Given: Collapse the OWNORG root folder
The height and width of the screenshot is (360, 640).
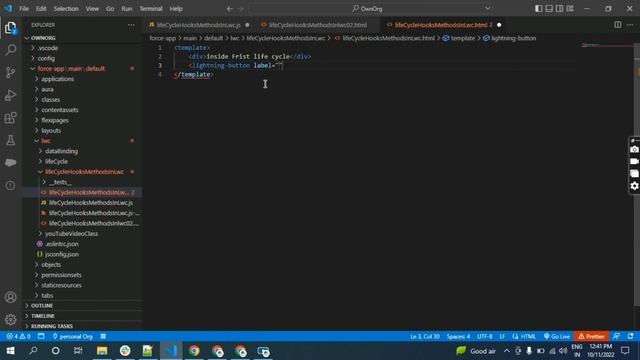Looking at the screenshot, I should (82, 38).
